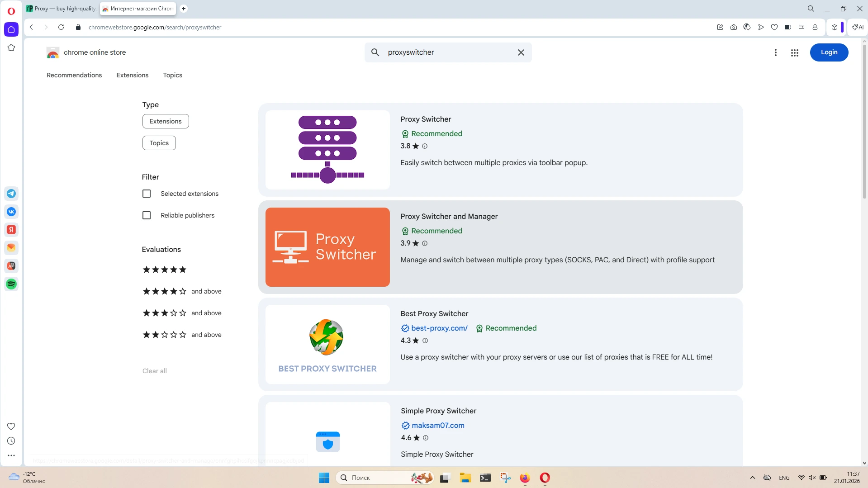Open Spotify in the sidebar
The image size is (868, 488).
[11, 284]
